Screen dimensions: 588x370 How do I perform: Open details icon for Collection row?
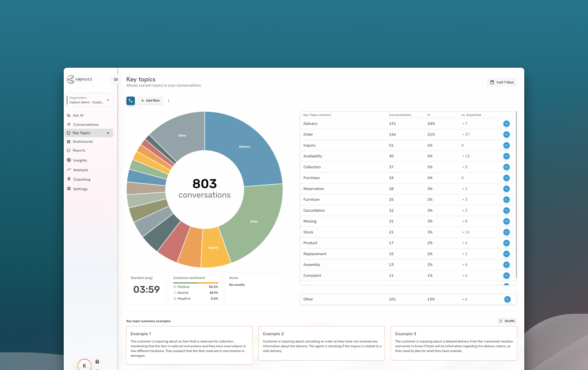(506, 167)
